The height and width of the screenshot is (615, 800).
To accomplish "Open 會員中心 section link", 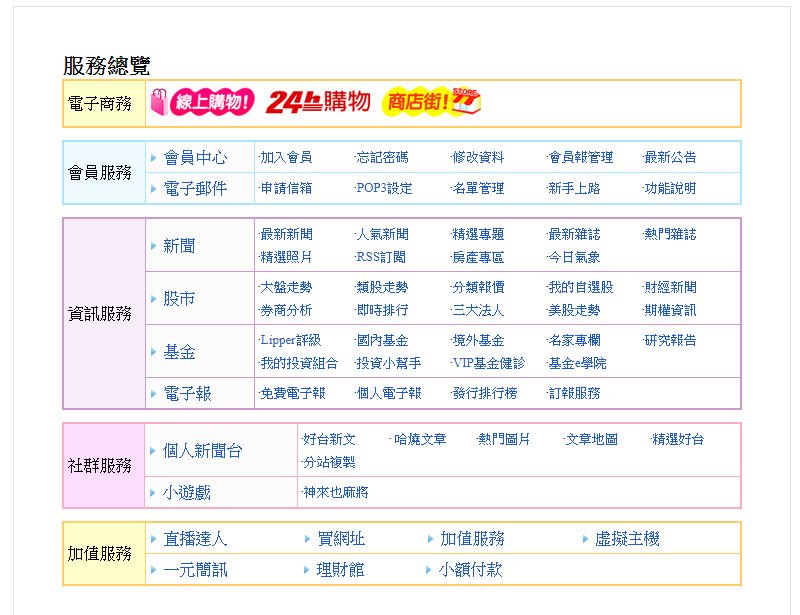I will point(195,158).
